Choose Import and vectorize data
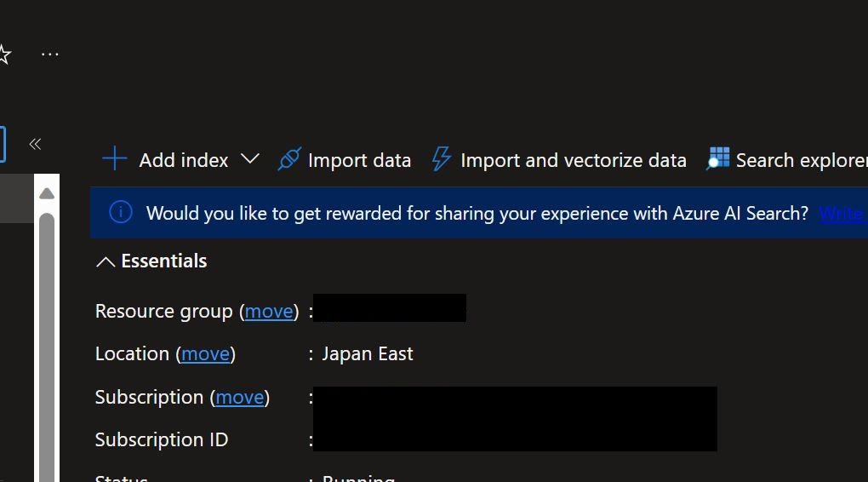The width and height of the screenshot is (868, 482). tap(574, 160)
